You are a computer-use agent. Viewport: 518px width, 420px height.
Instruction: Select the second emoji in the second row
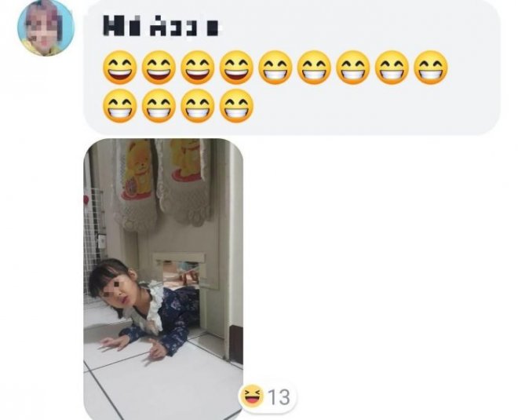coord(159,106)
